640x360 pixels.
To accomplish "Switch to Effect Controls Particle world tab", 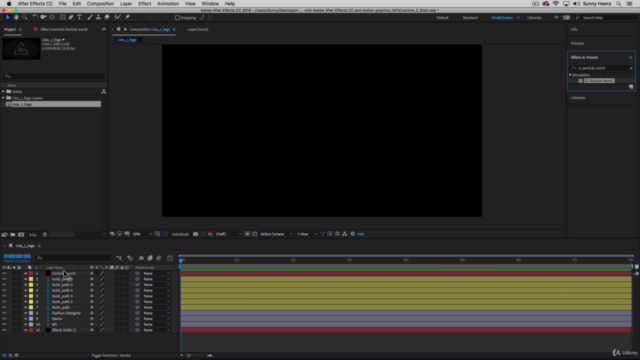I will click(x=64, y=29).
